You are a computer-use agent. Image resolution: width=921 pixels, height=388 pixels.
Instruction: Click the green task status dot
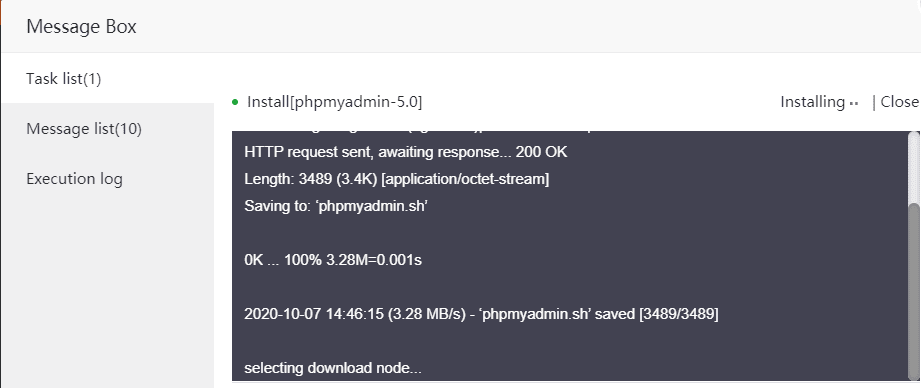coord(236,103)
